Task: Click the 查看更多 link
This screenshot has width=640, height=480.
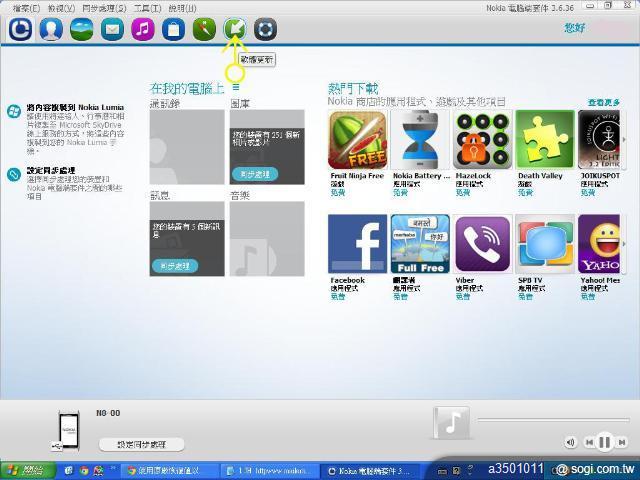Action: tap(604, 102)
